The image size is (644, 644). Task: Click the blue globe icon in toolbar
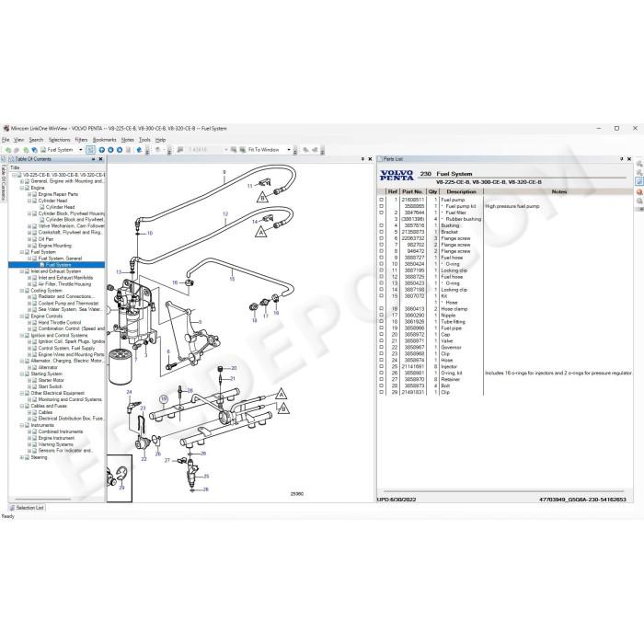pos(139,150)
